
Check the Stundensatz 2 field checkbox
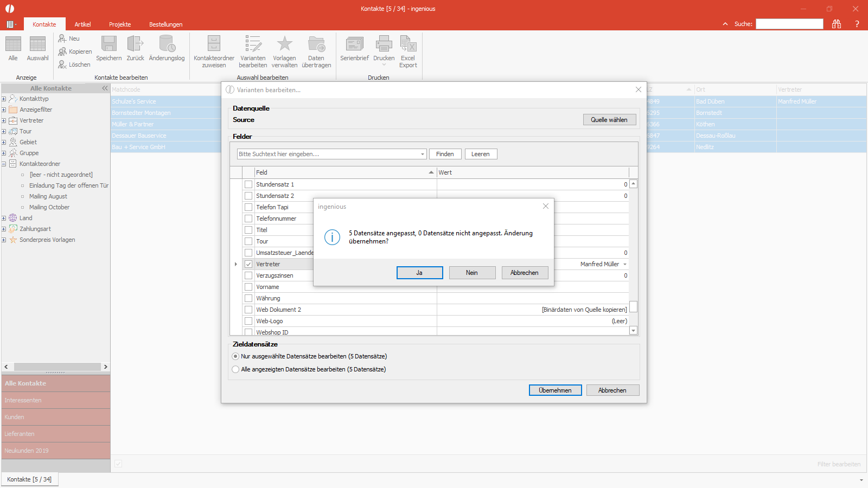(248, 196)
